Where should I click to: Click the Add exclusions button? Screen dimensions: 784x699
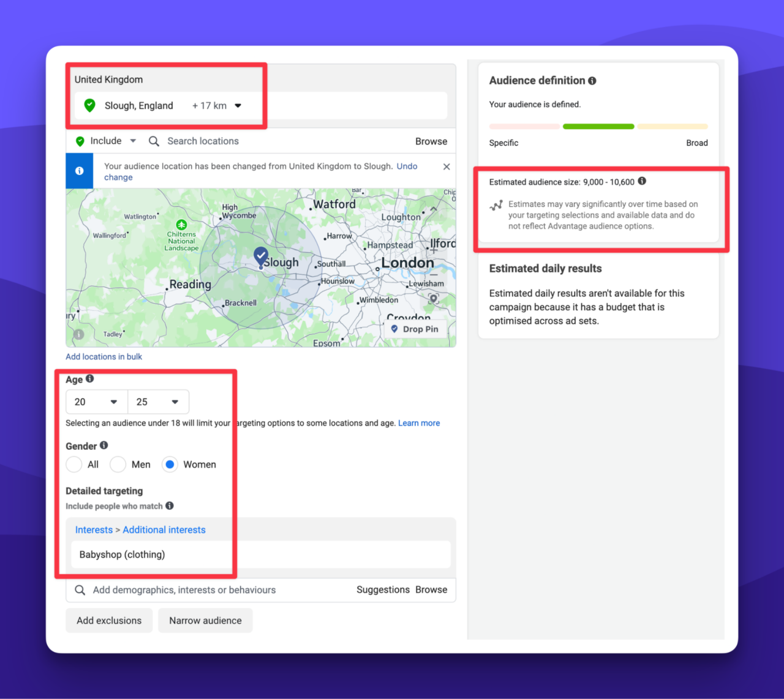pos(108,620)
